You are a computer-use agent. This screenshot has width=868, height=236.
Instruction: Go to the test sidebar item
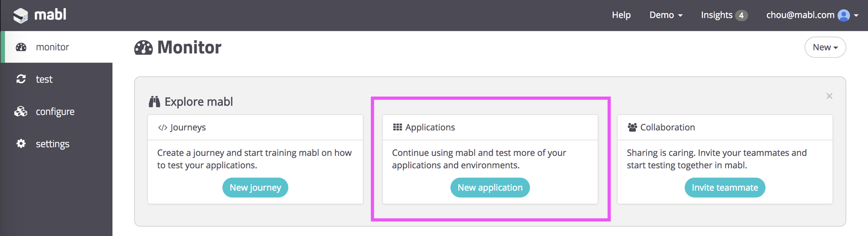tap(57, 79)
